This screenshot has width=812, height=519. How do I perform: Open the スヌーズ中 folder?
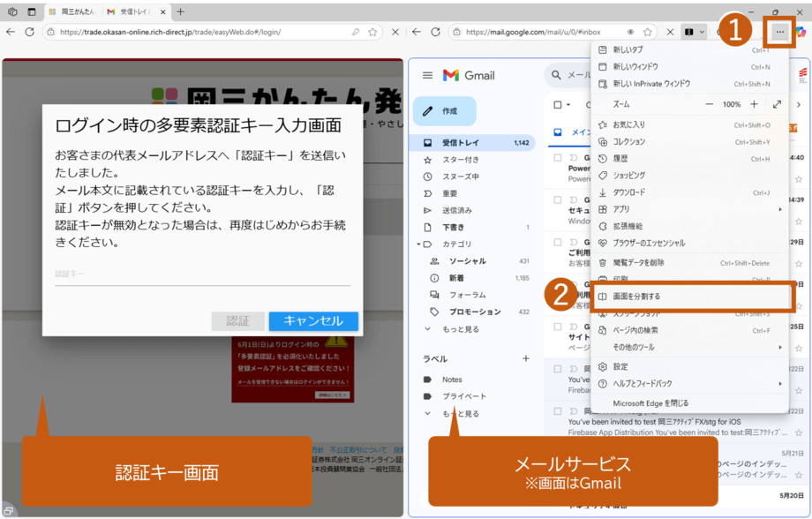tap(472, 177)
